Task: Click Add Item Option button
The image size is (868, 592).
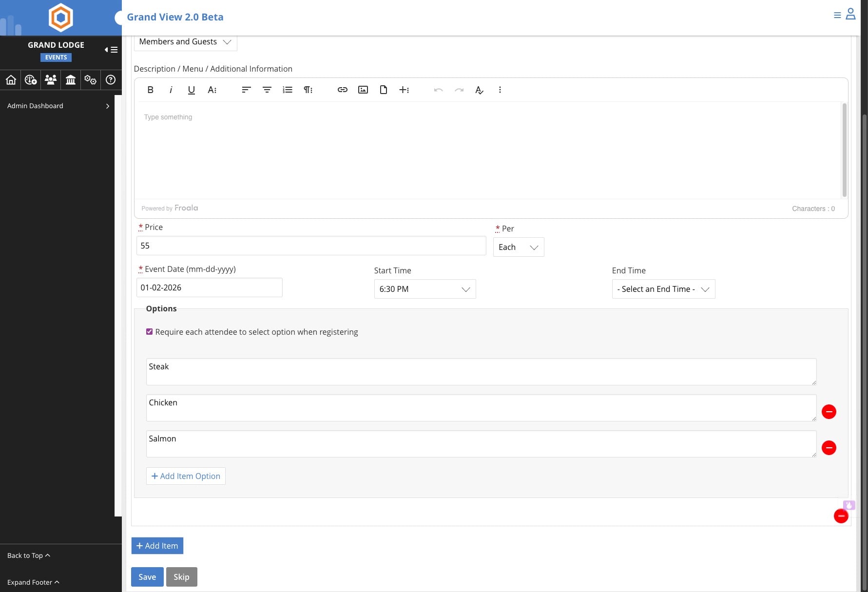Action: [186, 476]
